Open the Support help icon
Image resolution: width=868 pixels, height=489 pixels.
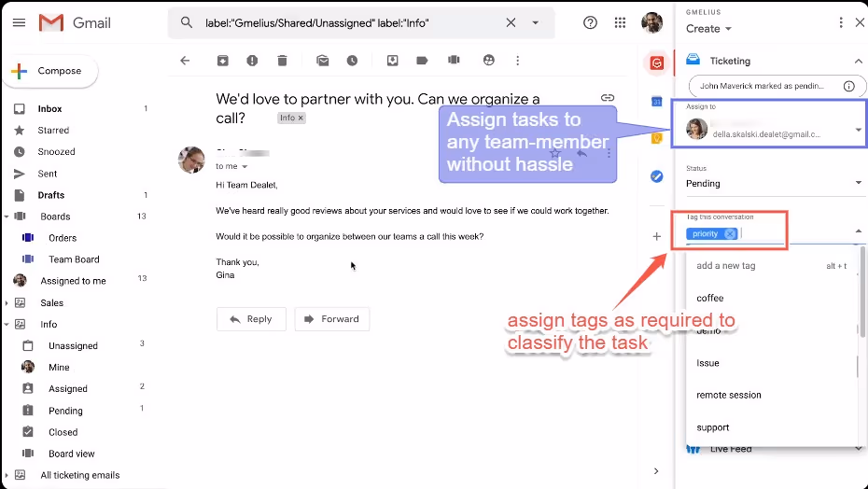tap(590, 22)
